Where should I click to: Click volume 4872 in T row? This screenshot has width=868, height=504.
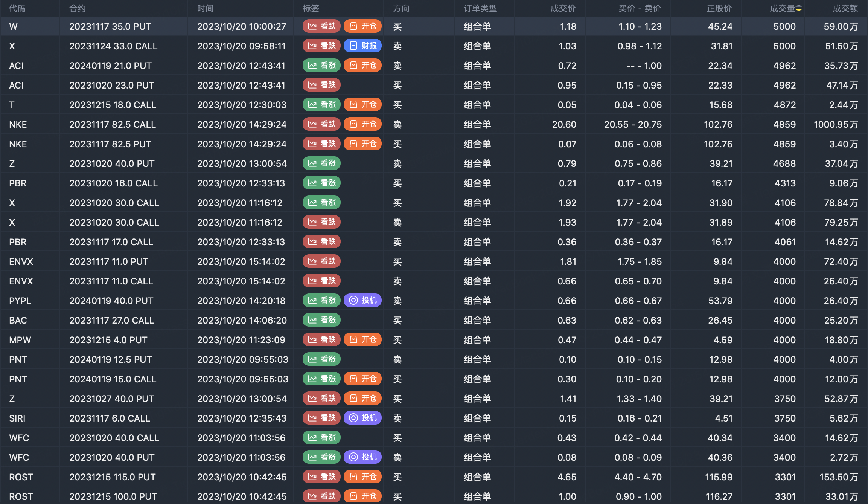coord(785,105)
